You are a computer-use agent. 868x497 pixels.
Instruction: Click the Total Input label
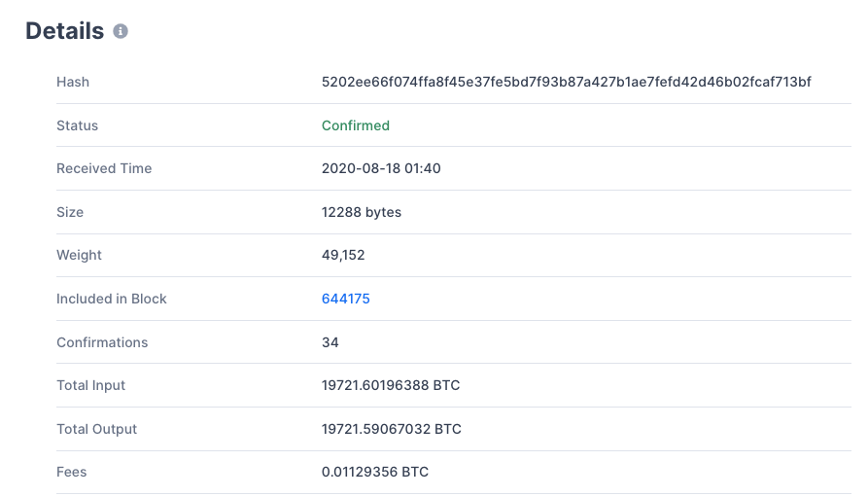point(90,385)
